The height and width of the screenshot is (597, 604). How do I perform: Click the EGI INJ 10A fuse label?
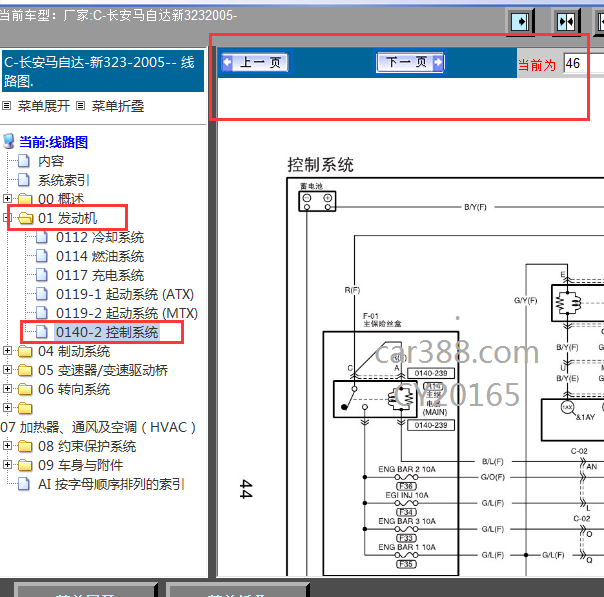pyautogui.click(x=407, y=495)
